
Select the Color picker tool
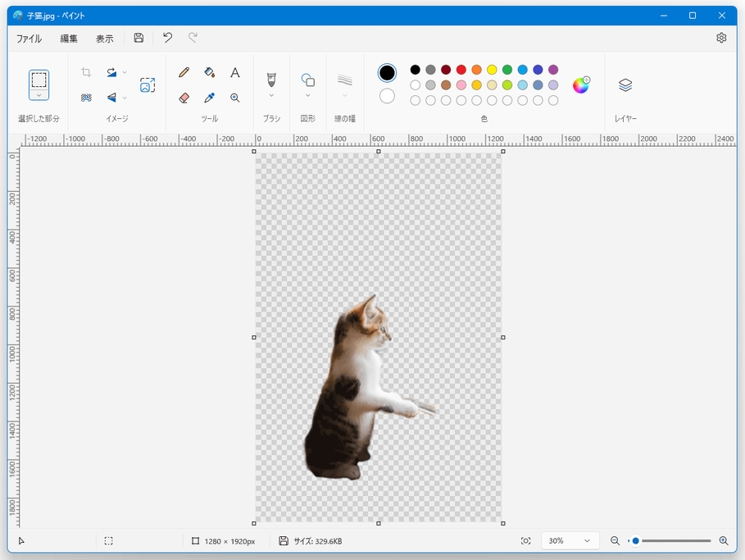(x=209, y=97)
